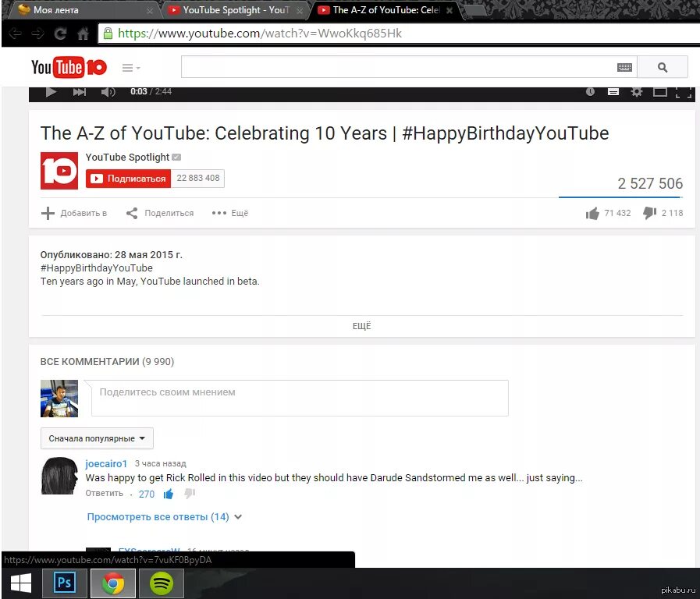The image size is (700, 599).
Task: Open the Сначала популярные sort dropdown
Action: click(x=97, y=438)
